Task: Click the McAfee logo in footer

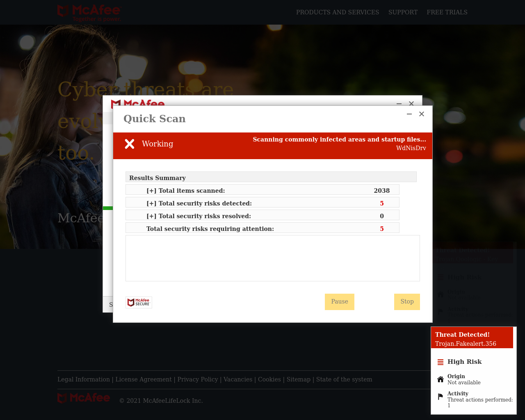Action: [x=84, y=398]
